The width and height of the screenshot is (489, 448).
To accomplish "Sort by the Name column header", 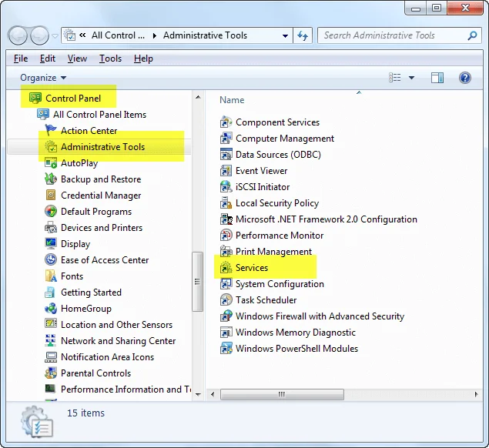I will coord(232,100).
